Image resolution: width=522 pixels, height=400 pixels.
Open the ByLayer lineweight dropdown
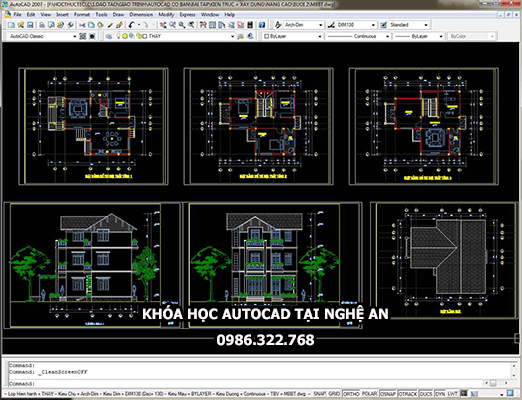[x=441, y=36]
